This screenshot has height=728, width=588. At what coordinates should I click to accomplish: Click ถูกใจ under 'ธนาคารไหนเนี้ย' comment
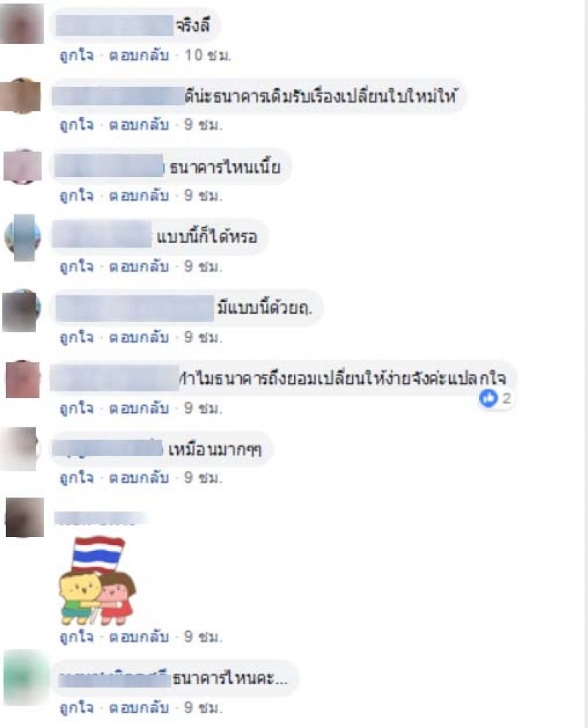coord(76,195)
